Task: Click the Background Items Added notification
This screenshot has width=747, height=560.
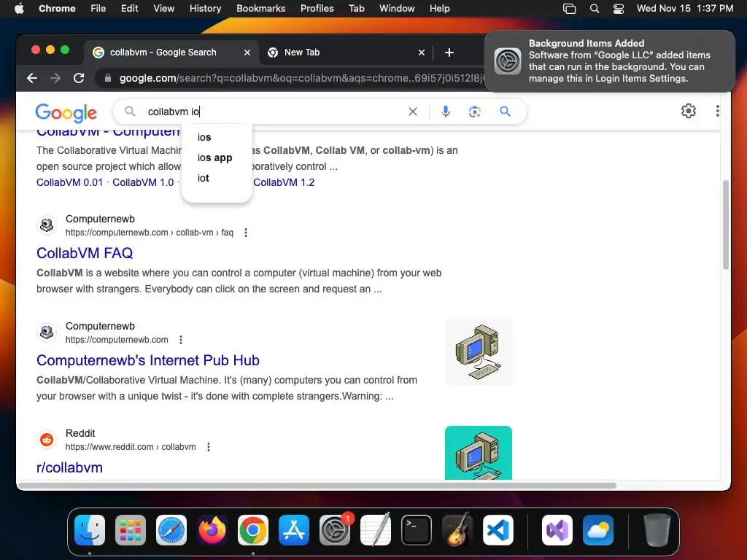Action: click(609, 61)
